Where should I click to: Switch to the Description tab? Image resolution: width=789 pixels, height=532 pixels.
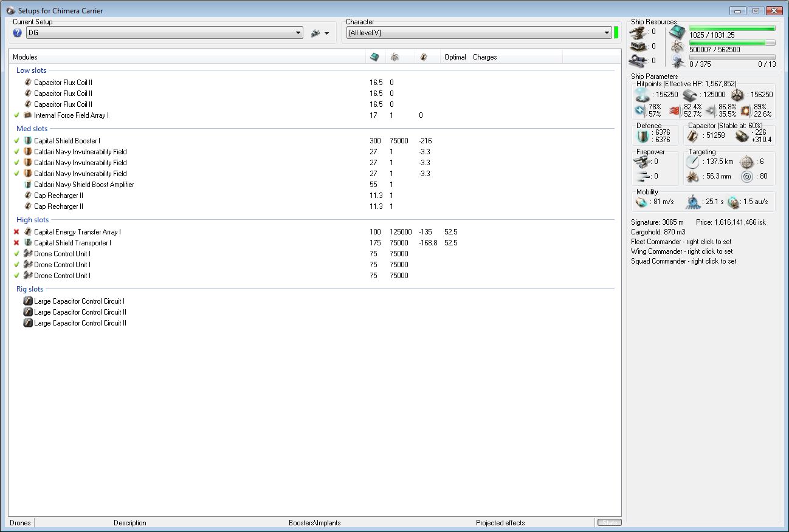(x=130, y=523)
